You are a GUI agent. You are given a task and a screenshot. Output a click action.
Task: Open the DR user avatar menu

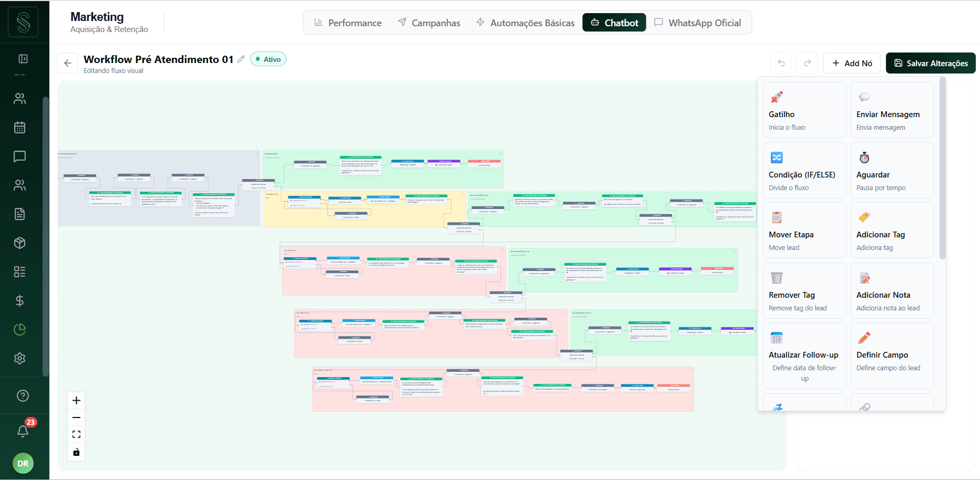click(23, 463)
